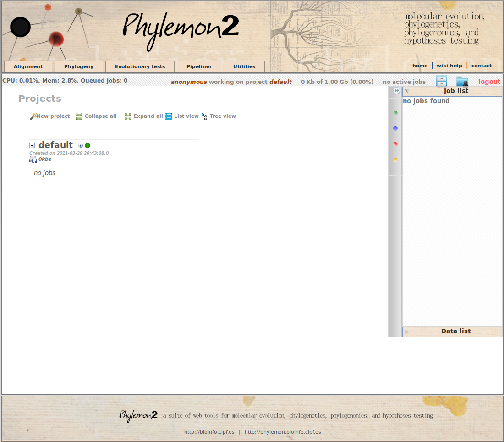Collapse the default project with minus box
The width and height of the screenshot is (504, 442).
[x=32, y=145]
